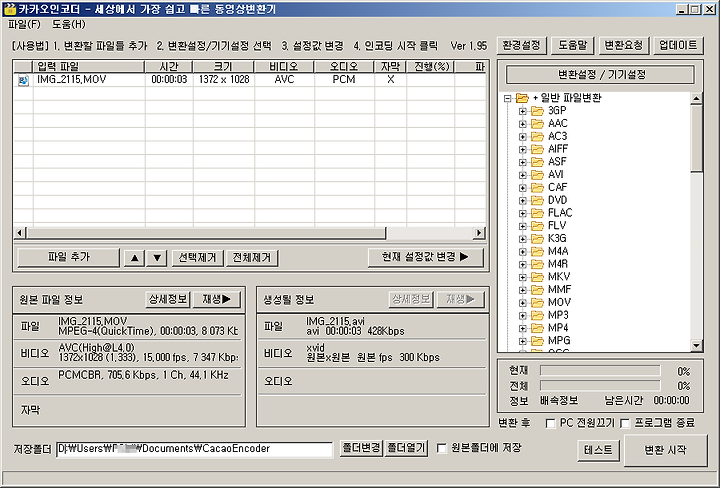Click the 오디오 column header
This screenshot has width=720, height=488.
tap(344, 67)
